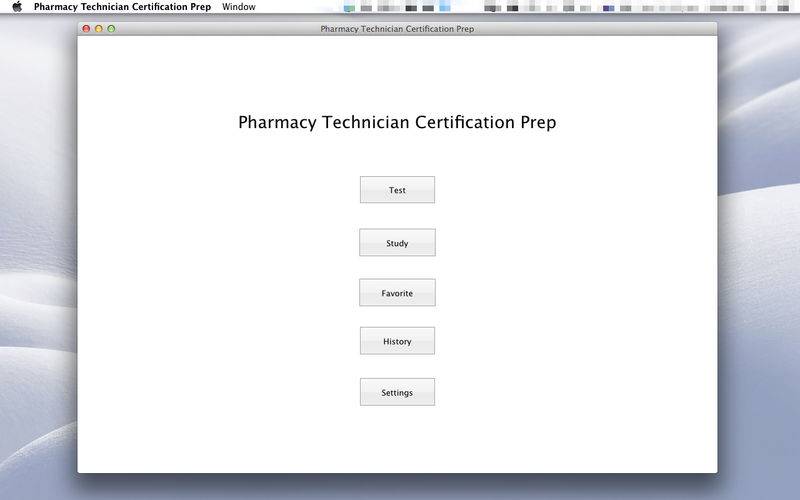800x500 pixels.
Task: Open the Apple menu icon
Action: 17,7
